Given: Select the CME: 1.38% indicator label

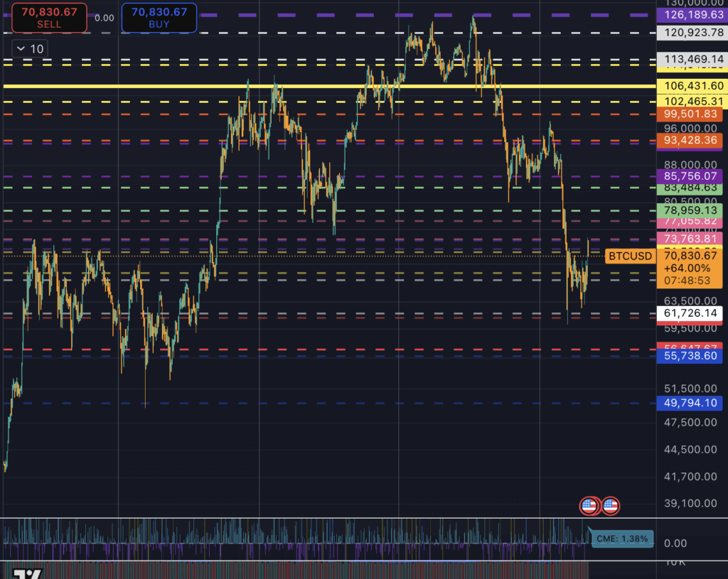Looking at the screenshot, I should [x=622, y=539].
